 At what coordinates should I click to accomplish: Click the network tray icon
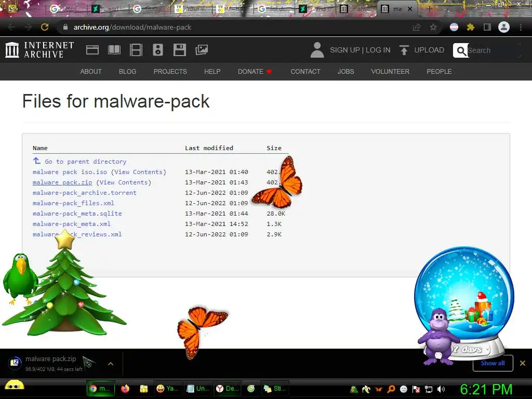click(429, 389)
